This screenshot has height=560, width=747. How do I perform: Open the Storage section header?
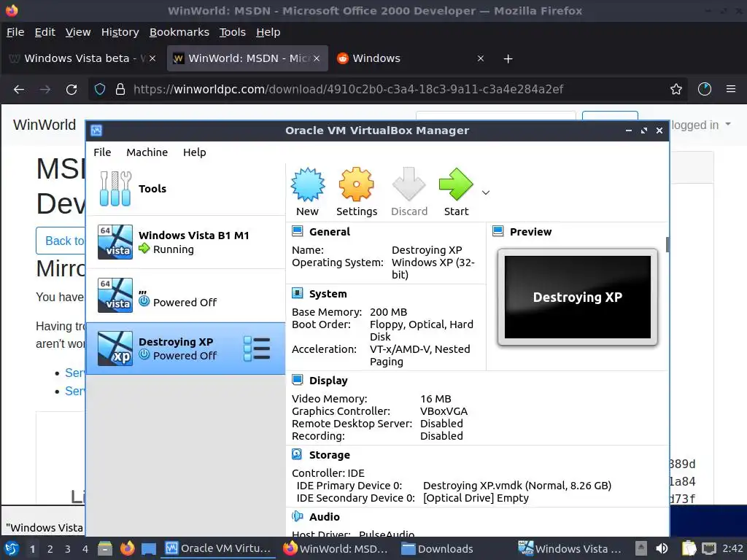pos(329,455)
